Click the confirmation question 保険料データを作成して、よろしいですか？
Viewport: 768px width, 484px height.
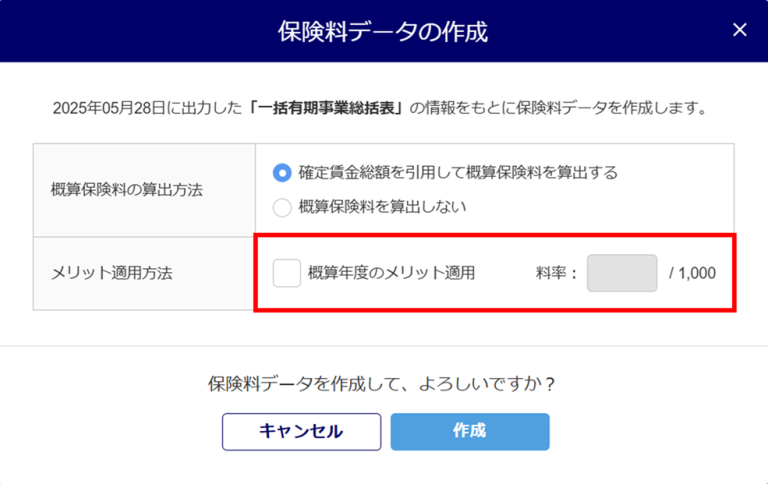point(383,384)
